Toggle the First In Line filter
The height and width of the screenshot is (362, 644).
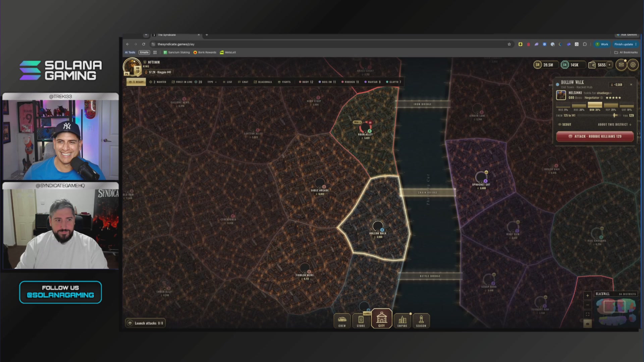[x=187, y=82]
